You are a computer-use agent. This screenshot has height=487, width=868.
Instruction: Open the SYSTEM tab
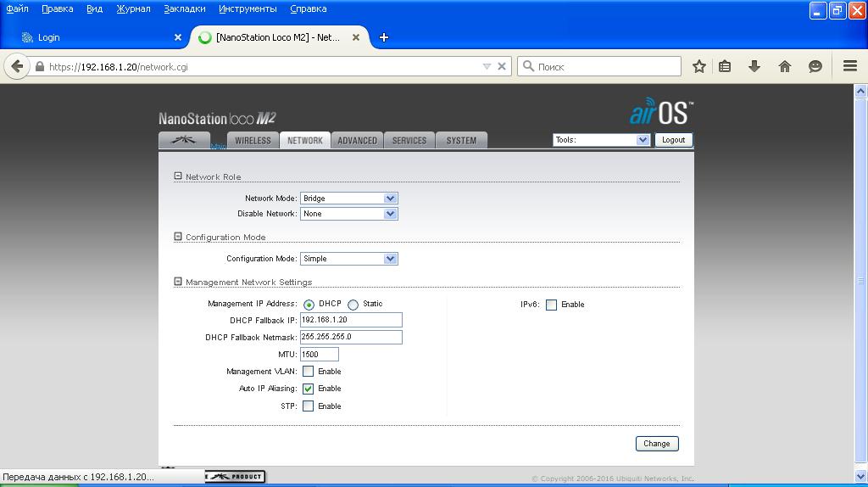[461, 140]
